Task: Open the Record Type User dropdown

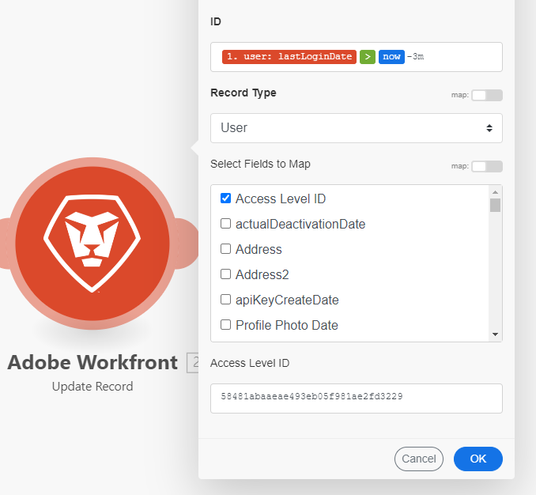Action: [x=356, y=128]
